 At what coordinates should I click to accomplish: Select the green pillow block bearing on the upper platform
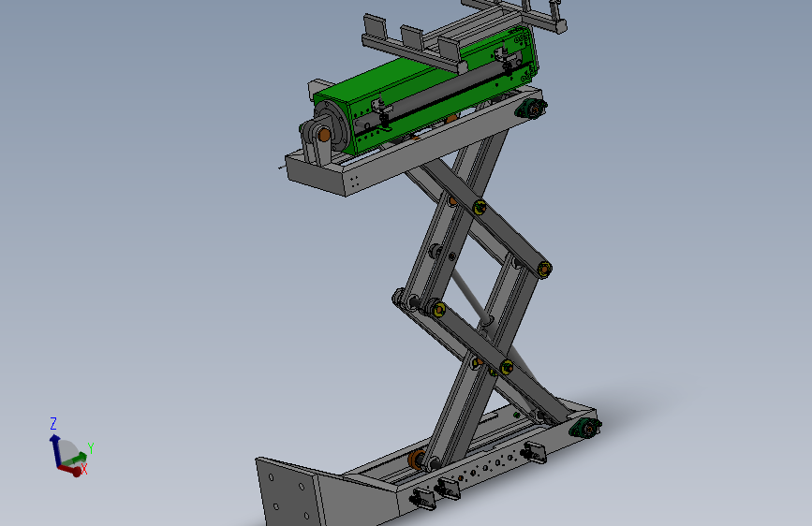(x=532, y=109)
